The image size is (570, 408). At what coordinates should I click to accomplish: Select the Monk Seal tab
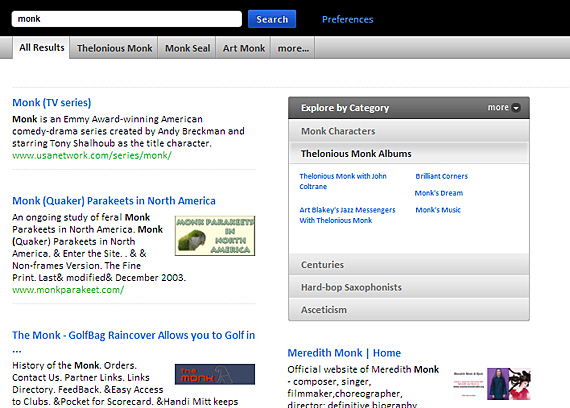click(187, 48)
